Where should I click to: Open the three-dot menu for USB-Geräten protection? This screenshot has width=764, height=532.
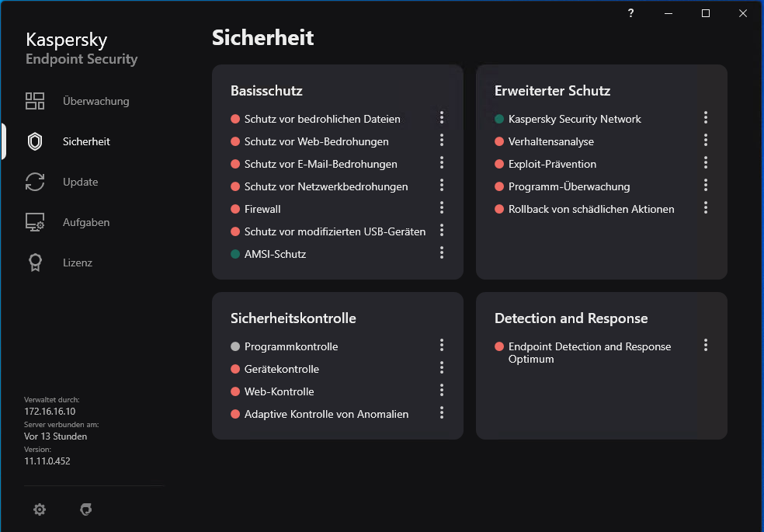pyautogui.click(x=442, y=230)
